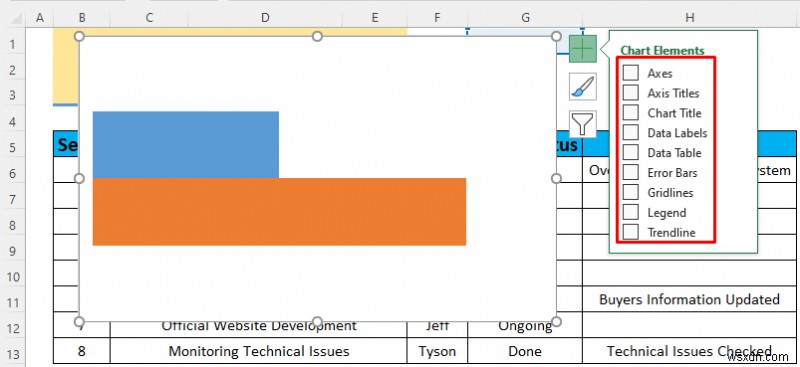Image resolution: width=800 pixels, height=367 pixels.
Task: Open the Chart Styles paintbrush button
Action: (x=583, y=87)
